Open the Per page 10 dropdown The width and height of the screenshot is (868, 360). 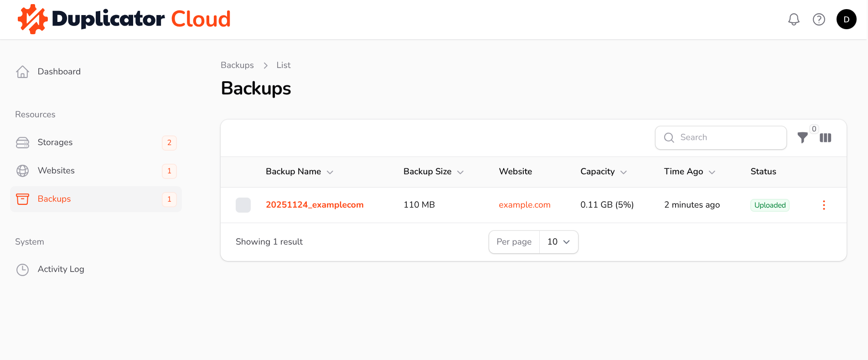click(558, 242)
